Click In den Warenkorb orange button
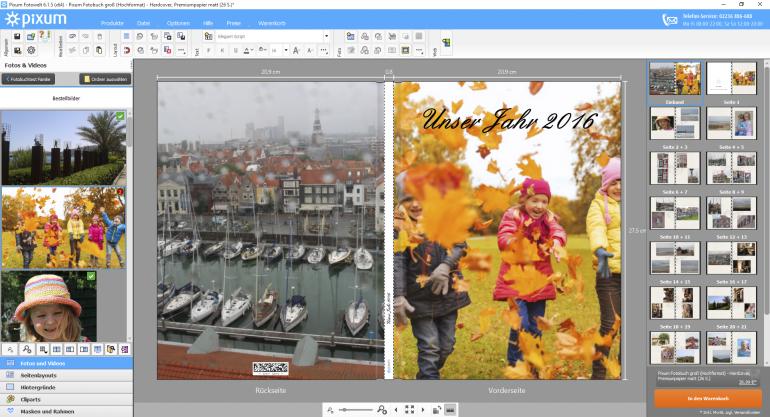The height and width of the screenshot is (417, 770). [x=708, y=398]
